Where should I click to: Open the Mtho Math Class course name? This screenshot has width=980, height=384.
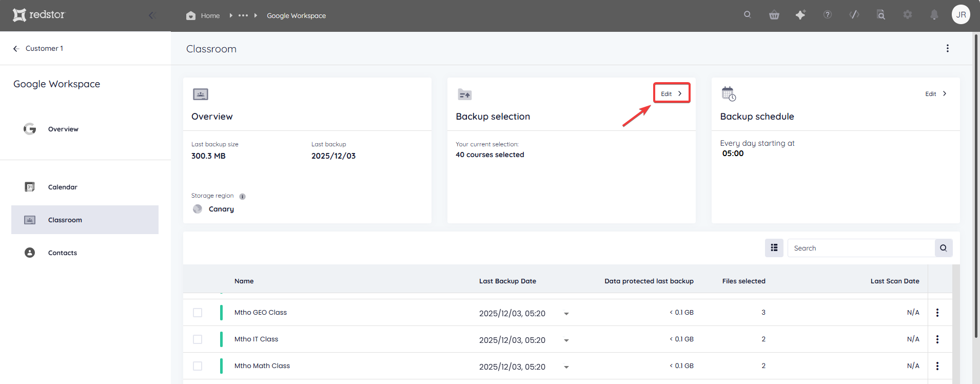point(262,366)
